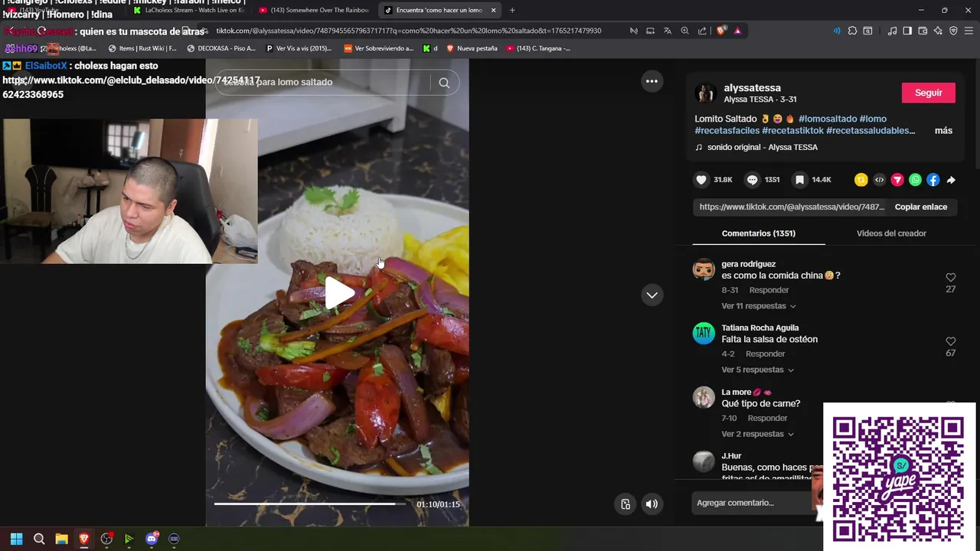Open the Brave wallet icon
The height and width of the screenshot is (551, 980).
[923, 31]
